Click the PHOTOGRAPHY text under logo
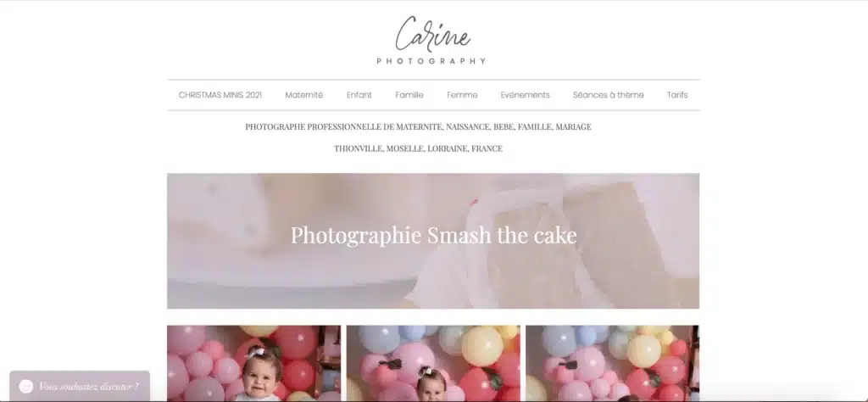The width and height of the screenshot is (868, 402). click(x=431, y=61)
